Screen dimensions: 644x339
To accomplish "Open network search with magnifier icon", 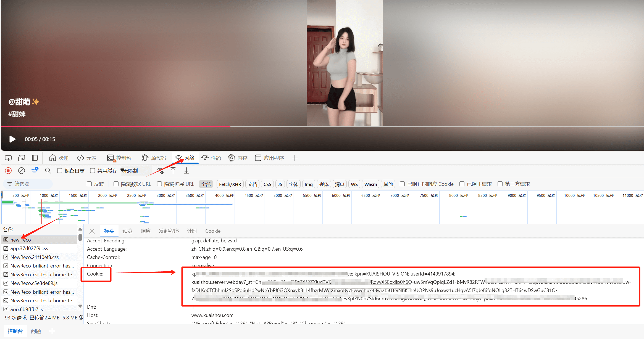I will (x=48, y=171).
